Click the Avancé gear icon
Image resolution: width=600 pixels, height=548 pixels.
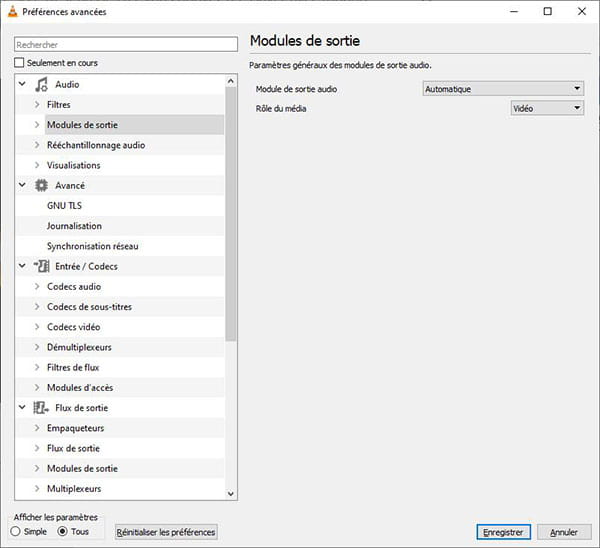(41, 185)
